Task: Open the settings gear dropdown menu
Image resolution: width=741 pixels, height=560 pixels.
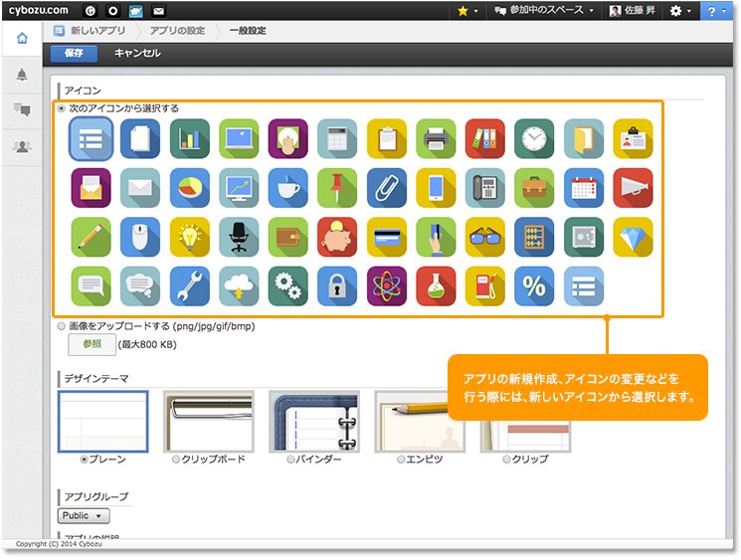Action: click(x=680, y=10)
